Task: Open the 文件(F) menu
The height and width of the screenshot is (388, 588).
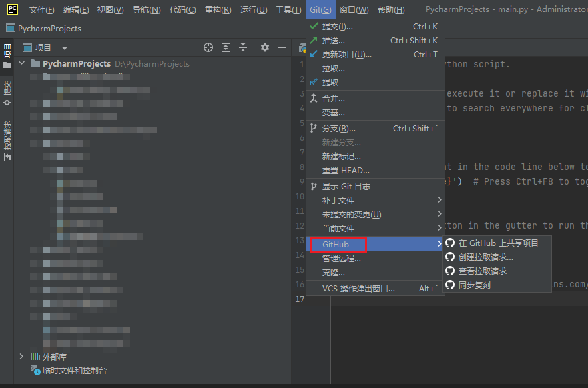Action: 41,10
